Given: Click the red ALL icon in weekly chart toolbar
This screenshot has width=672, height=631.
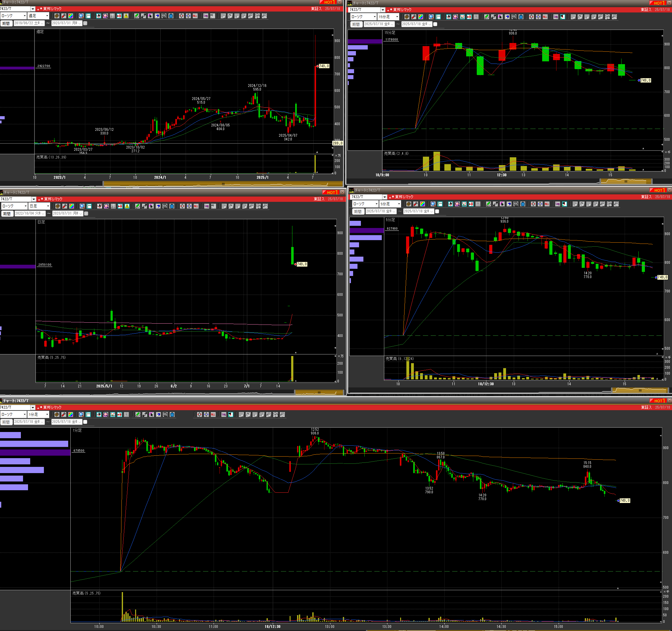Looking at the screenshot, I should (195, 16).
